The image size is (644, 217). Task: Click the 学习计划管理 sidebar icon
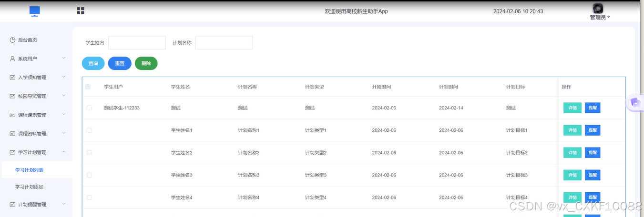12,152
